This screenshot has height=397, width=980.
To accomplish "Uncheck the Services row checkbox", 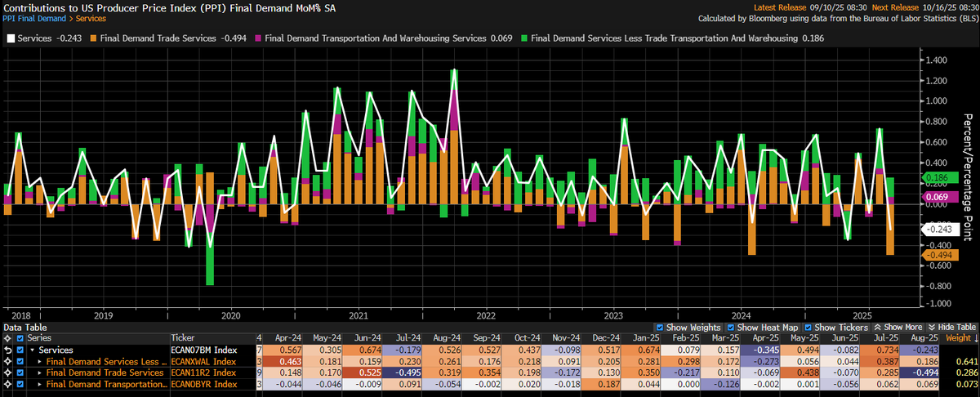I will 20,350.
